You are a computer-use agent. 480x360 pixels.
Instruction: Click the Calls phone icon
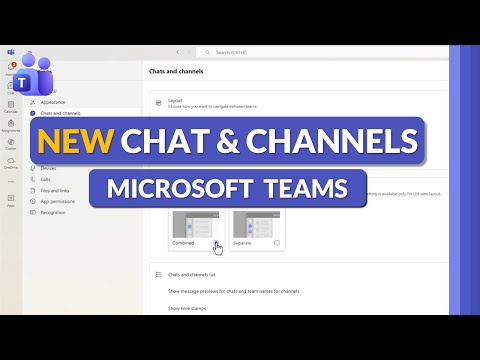(x=33, y=179)
